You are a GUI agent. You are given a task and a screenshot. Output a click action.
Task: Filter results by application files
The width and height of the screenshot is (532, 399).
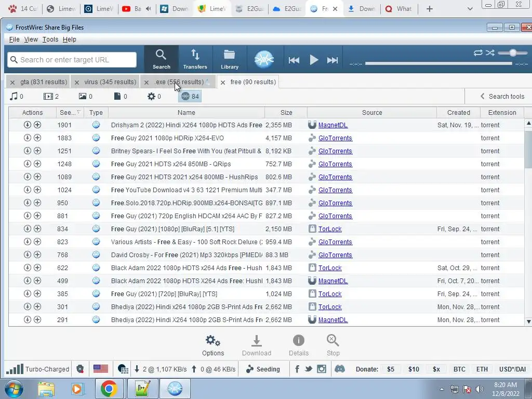154,96
